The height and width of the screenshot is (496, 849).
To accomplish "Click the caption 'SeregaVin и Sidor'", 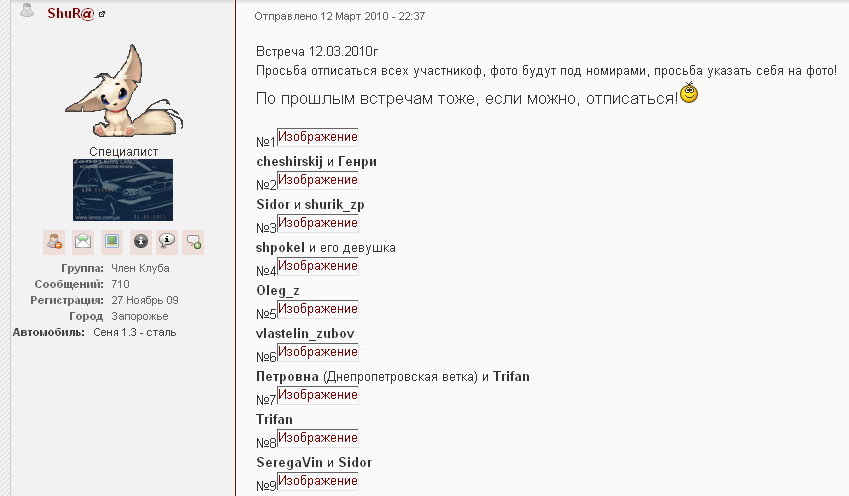I will (314, 462).
